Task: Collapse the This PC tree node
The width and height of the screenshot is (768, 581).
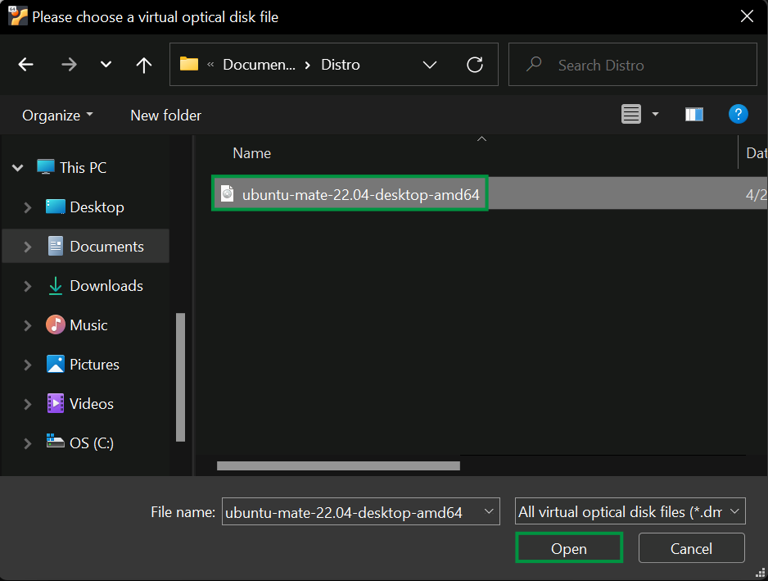Action: point(18,168)
